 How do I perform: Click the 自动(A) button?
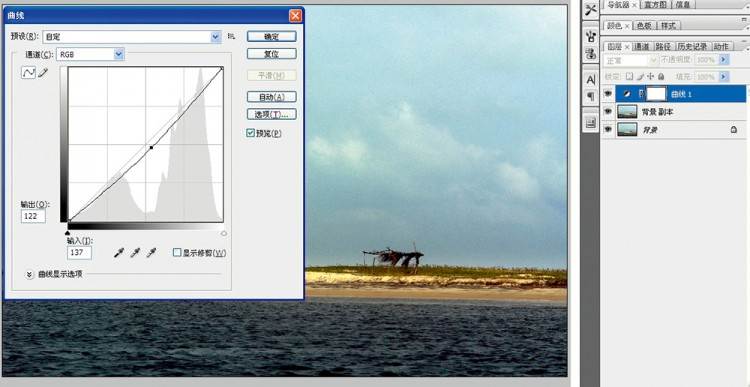(272, 97)
